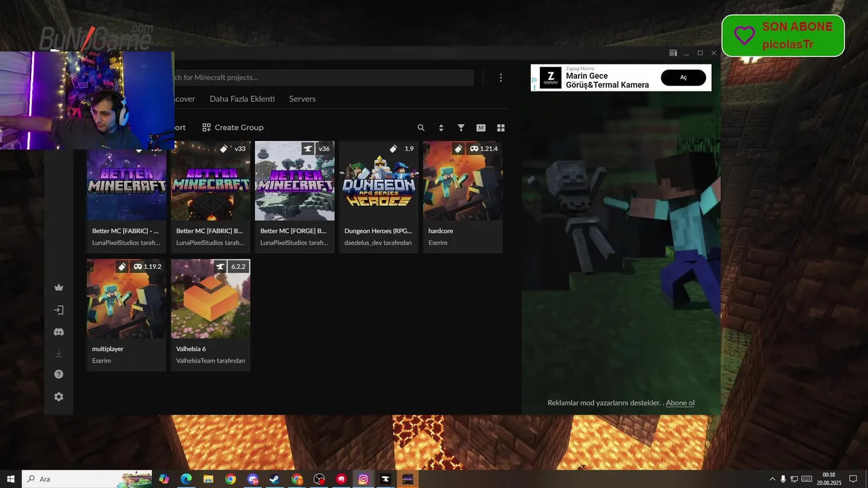Click the 'Better MC [FORGE] B...' title
Viewport: 868px width, 488px height.
click(x=293, y=231)
